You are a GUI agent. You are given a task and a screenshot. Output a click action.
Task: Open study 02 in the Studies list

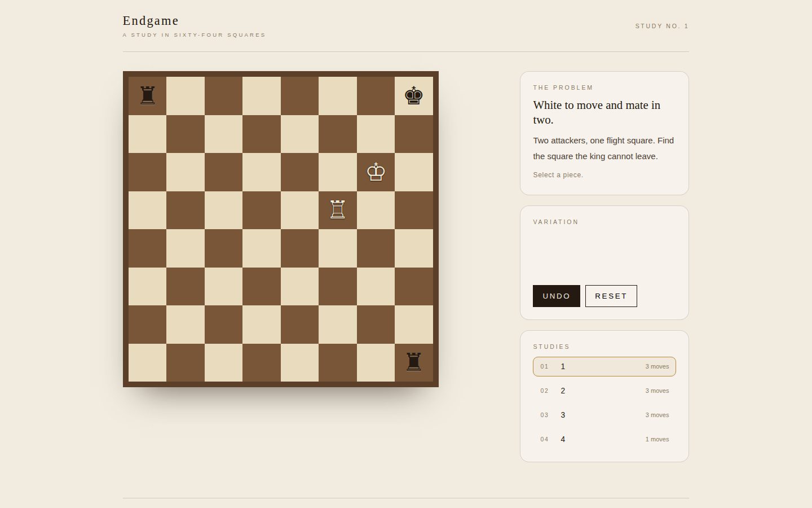pyautogui.click(x=604, y=391)
